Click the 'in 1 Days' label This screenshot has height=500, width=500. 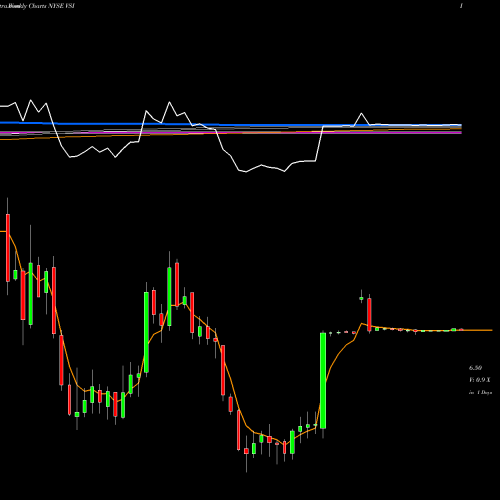click(x=480, y=393)
